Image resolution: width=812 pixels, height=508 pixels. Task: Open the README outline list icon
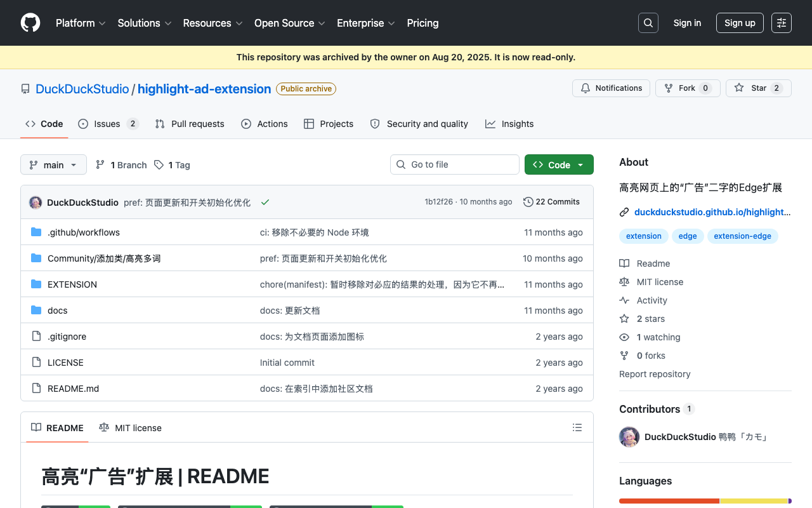577,428
